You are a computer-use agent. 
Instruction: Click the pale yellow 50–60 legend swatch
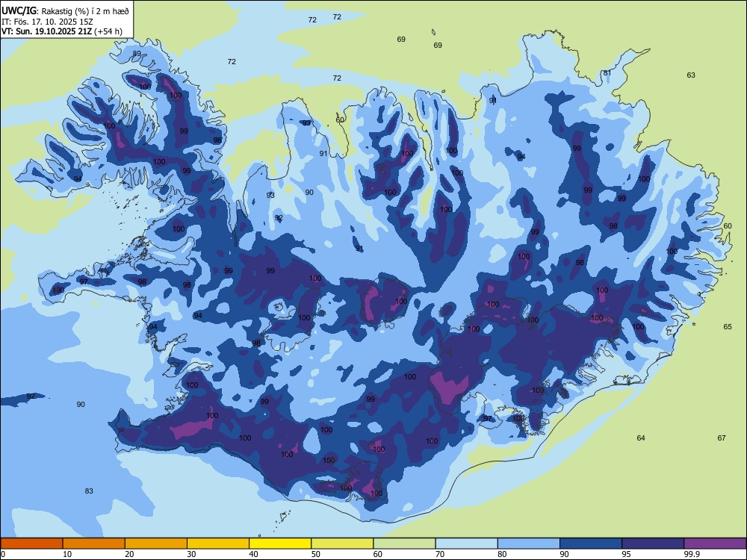click(x=343, y=544)
